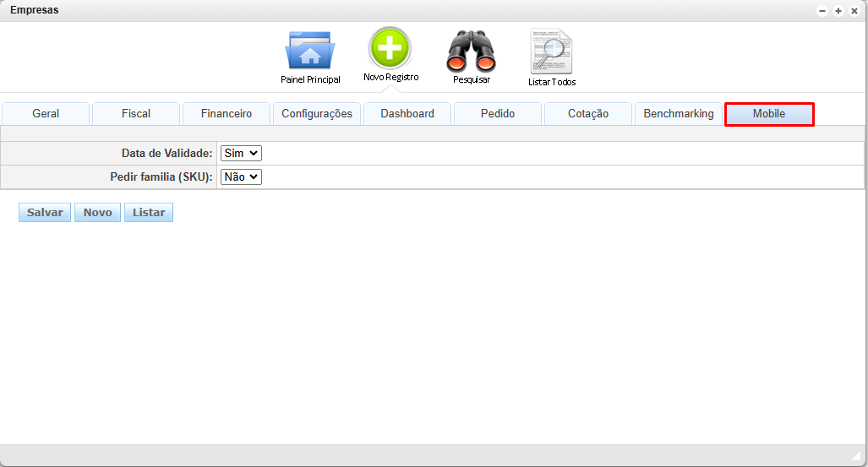Open the Listar Todos document icon
The image size is (868, 467).
coord(551,52)
